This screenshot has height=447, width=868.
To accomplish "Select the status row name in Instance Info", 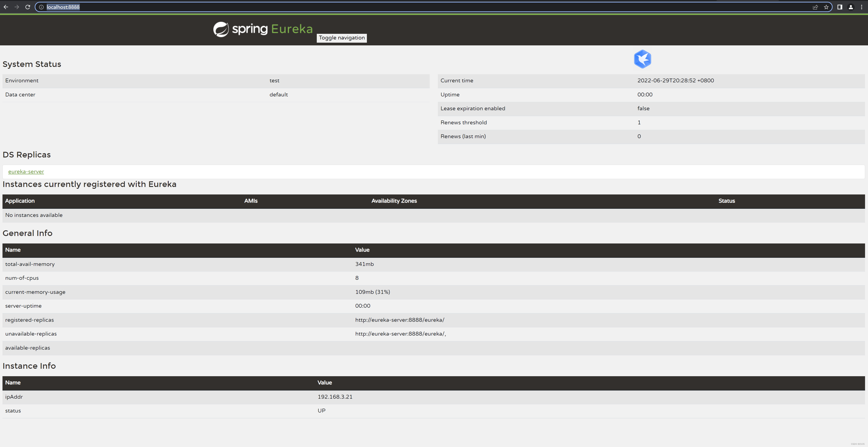I will [x=13, y=411].
